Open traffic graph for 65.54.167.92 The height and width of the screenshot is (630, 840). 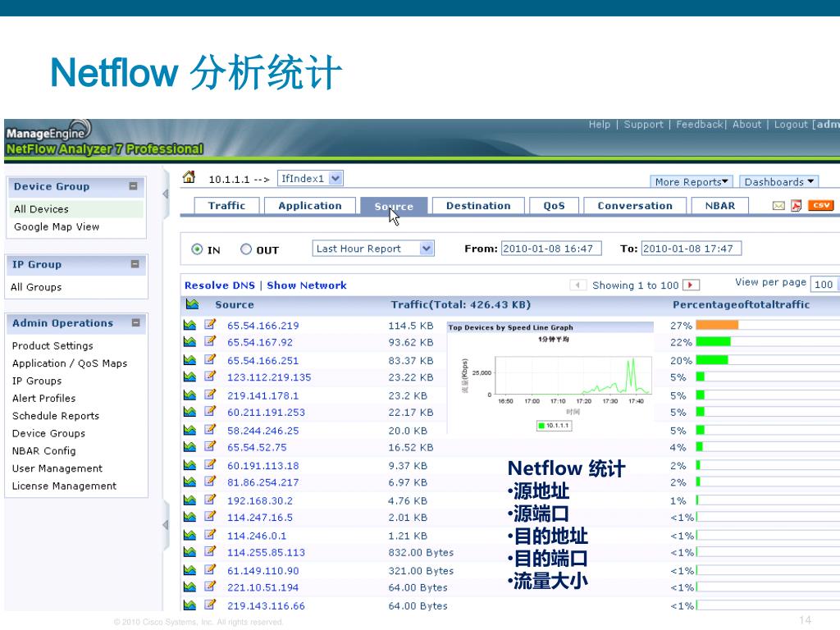coord(189,341)
